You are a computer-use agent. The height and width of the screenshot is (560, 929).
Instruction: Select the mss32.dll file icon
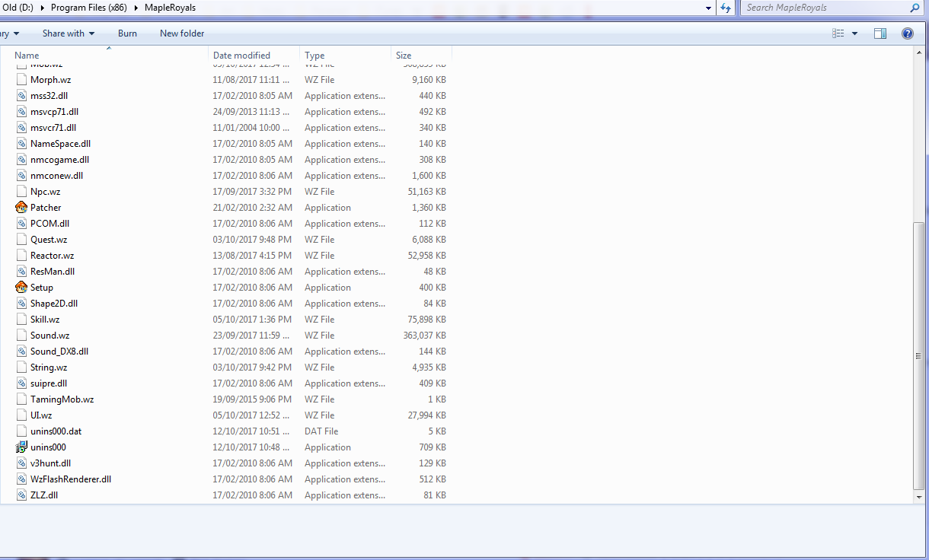22,96
